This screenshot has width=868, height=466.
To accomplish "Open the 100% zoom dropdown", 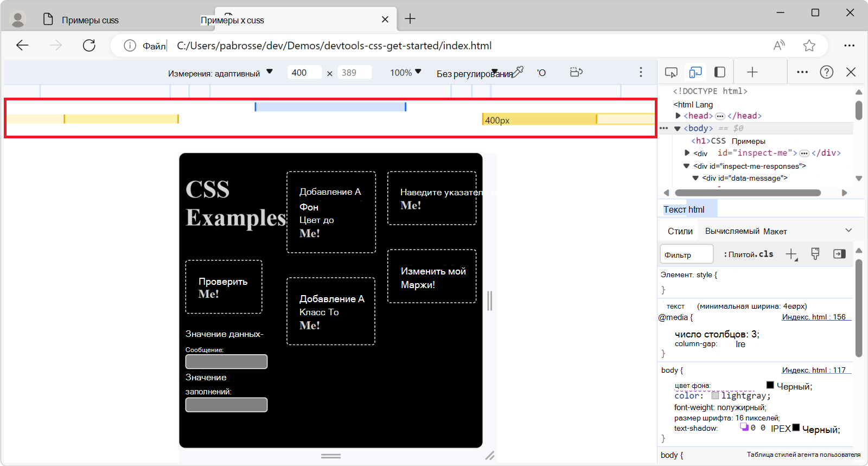I will click(x=406, y=73).
